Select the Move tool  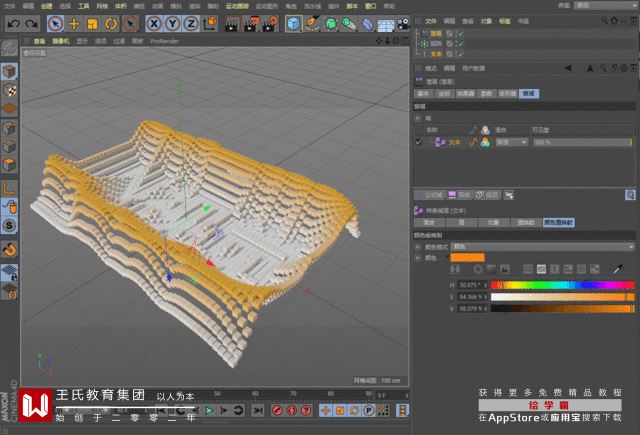(x=74, y=24)
